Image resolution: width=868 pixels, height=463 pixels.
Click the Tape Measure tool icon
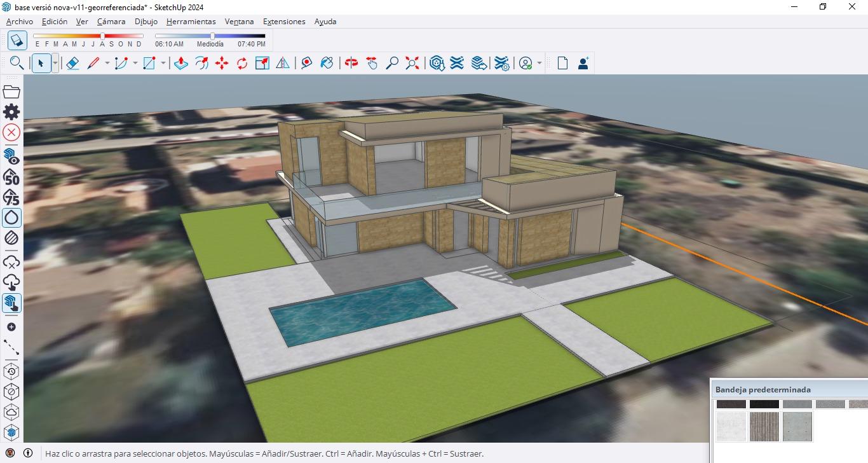(x=307, y=63)
